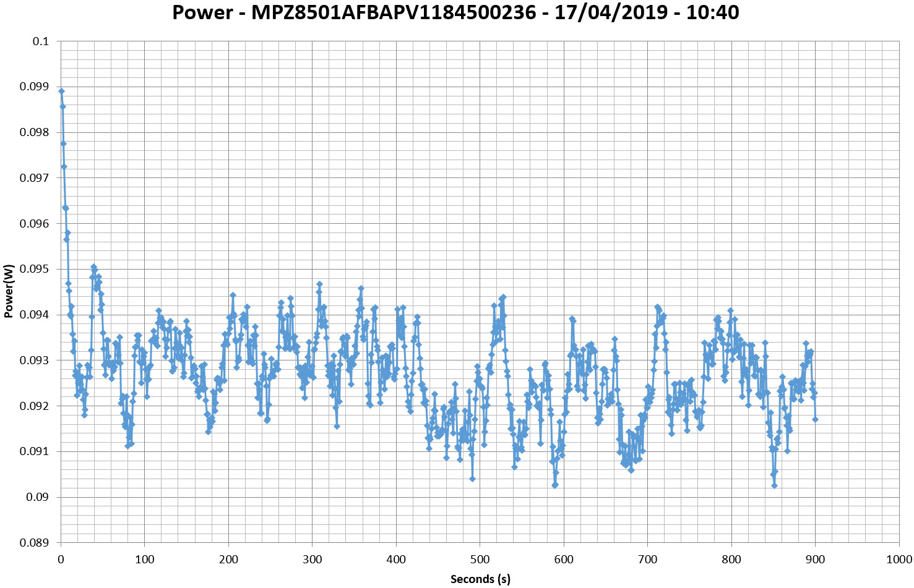Click the chart title text
Image resolution: width=914 pixels, height=588 pixels.
click(455, 12)
